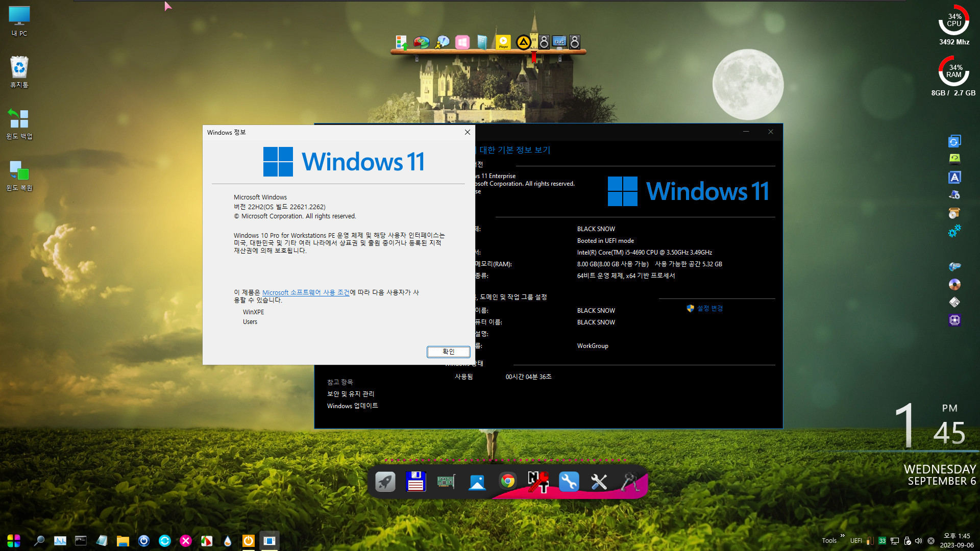Click 설정 변경 link in system window
Viewport: 980px width, 551px height.
tap(710, 308)
